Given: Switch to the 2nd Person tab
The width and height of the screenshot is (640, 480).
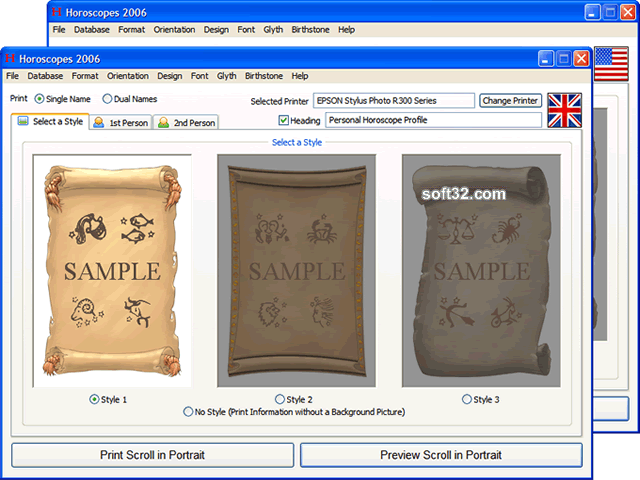Looking at the screenshot, I should (186, 122).
